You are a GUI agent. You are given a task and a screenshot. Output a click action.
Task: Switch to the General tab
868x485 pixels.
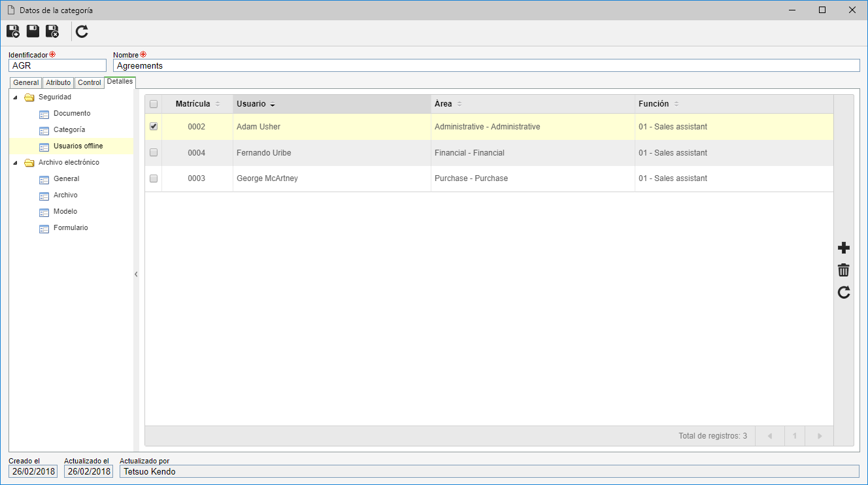click(26, 83)
